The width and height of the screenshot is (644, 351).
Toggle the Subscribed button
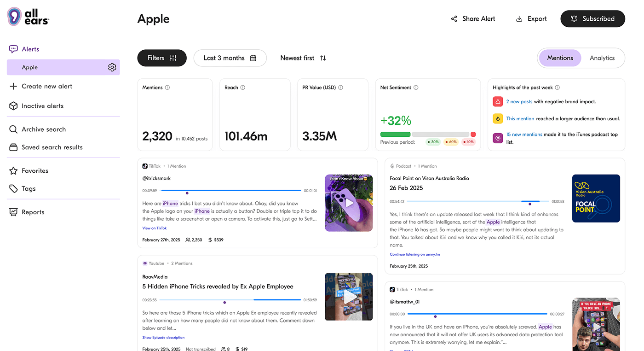pyautogui.click(x=592, y=19)
